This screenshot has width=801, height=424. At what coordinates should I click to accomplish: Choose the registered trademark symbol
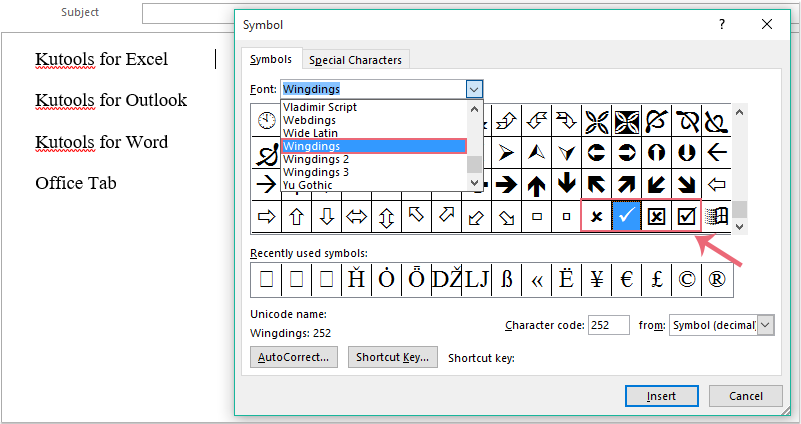pyautogui.click(x=718, y=280)
